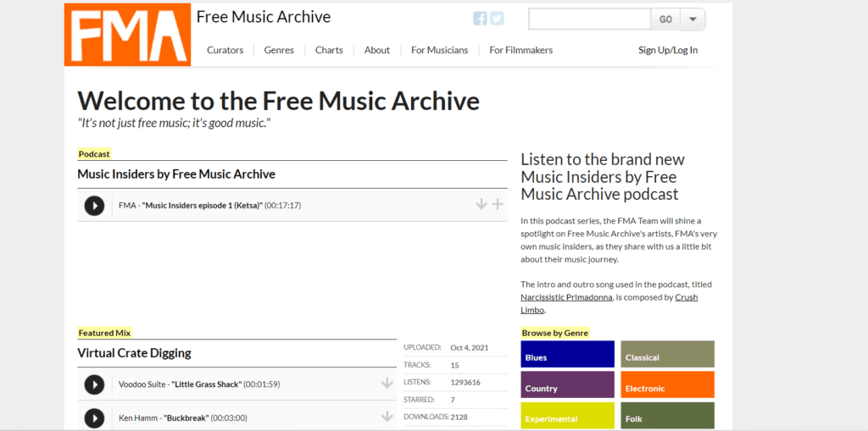Open the Facebook social icon
The height and width of the screenshot is (431, 868).
[x=480, y=19]
